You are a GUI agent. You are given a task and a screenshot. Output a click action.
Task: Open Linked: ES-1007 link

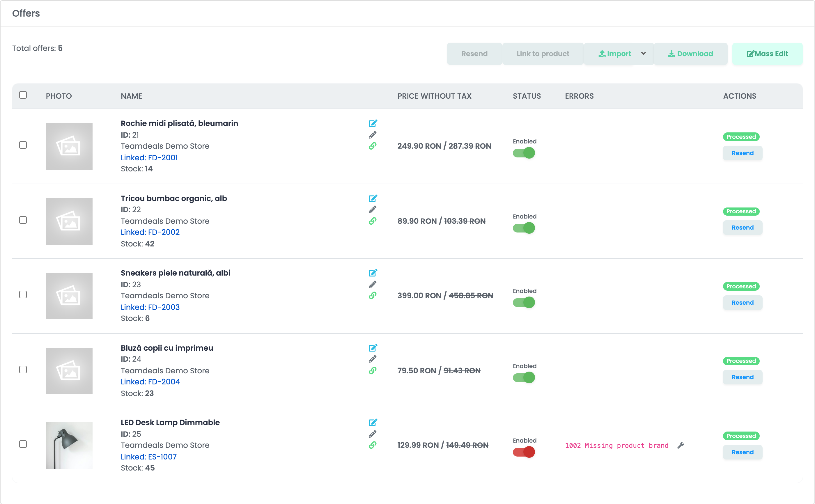(149, 457)
